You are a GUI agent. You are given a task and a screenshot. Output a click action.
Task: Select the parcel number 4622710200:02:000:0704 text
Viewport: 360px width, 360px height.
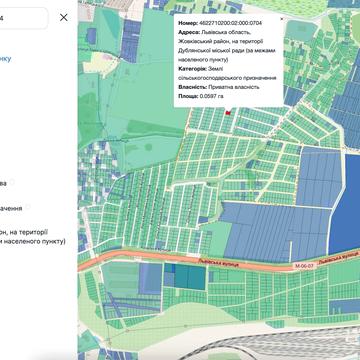(x=230, y=23)
